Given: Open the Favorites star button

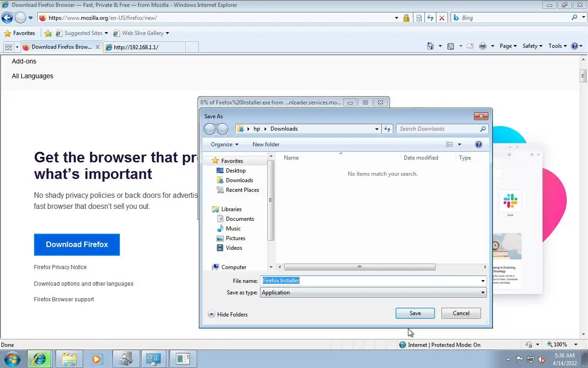Looking at the screenshot, I should pos(20,33).
